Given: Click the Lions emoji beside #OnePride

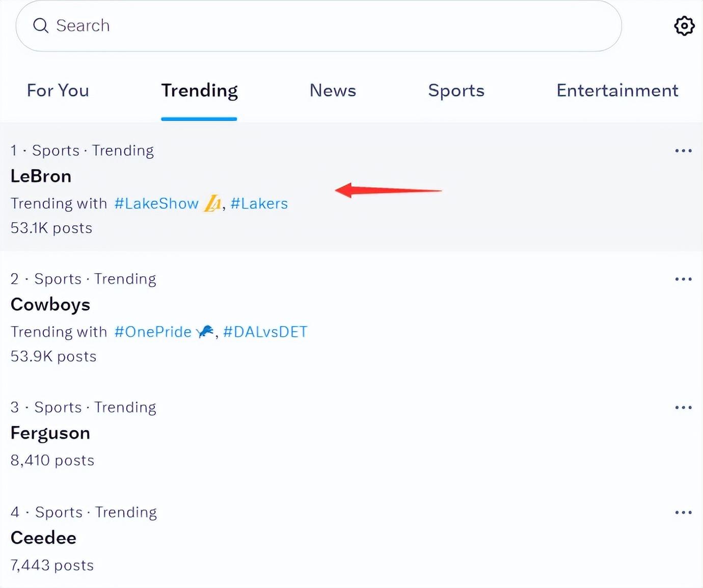Looking at the screenshot, I should 205,332.
